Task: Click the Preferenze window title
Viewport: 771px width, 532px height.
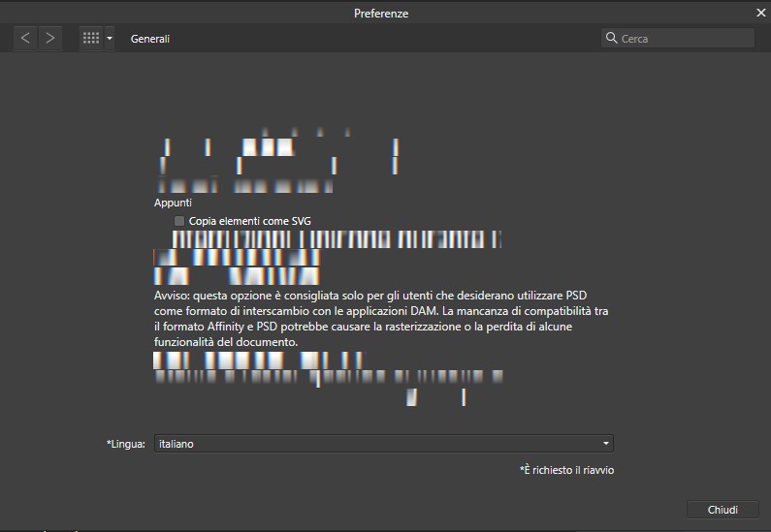Action: [x=381, y=14]
